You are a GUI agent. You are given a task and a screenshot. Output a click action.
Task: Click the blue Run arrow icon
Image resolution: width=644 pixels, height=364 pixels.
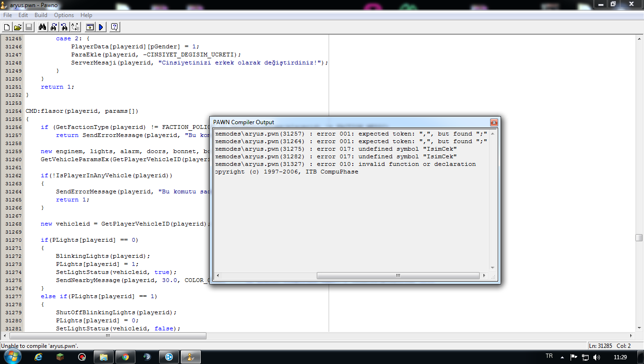(100, 27)
